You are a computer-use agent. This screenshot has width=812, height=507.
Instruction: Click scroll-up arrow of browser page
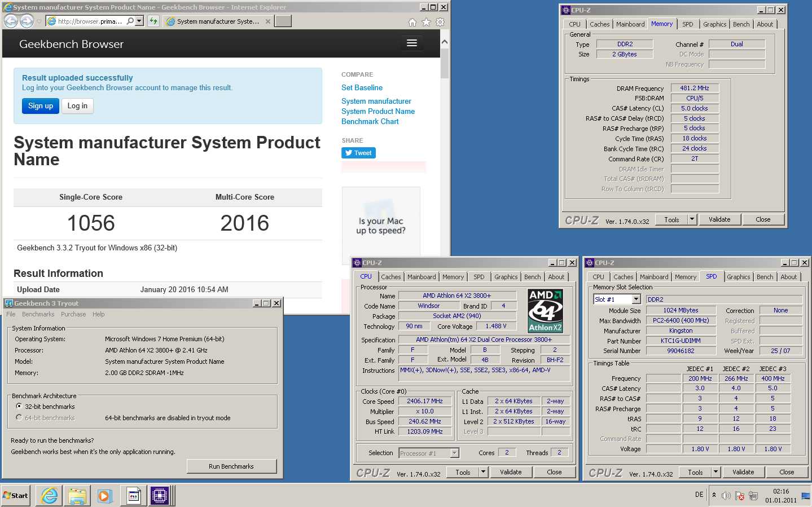tap(445, 42)
